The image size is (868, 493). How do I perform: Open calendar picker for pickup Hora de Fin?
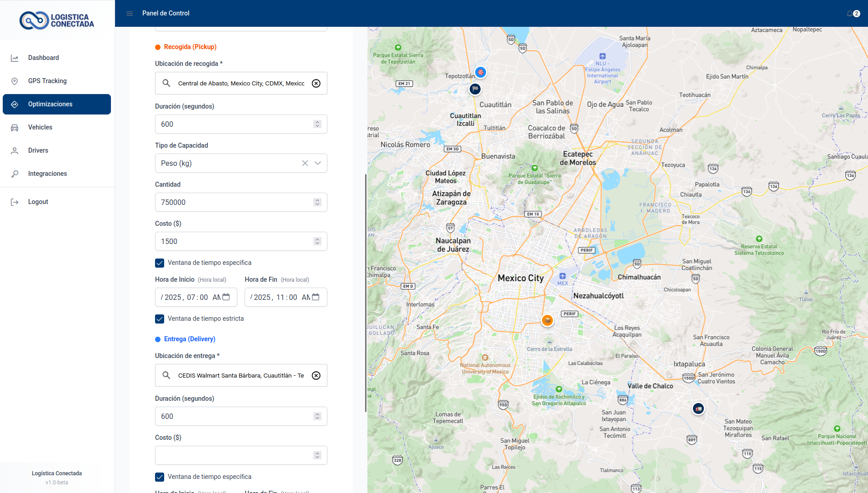tap(316, 297)
